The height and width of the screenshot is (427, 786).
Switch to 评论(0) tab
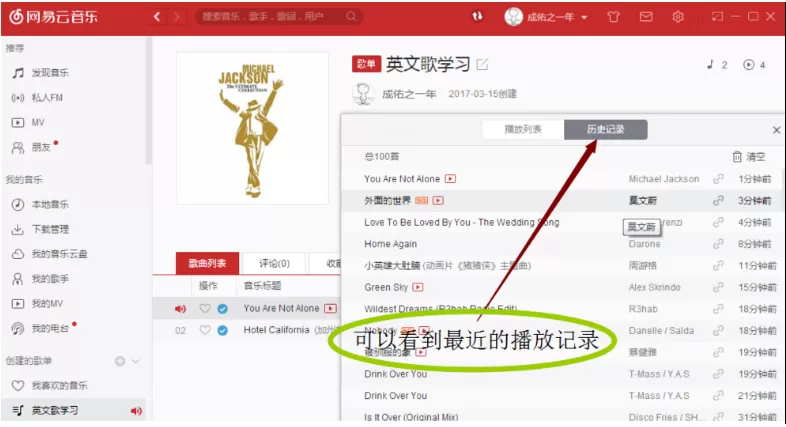(274, 263)
